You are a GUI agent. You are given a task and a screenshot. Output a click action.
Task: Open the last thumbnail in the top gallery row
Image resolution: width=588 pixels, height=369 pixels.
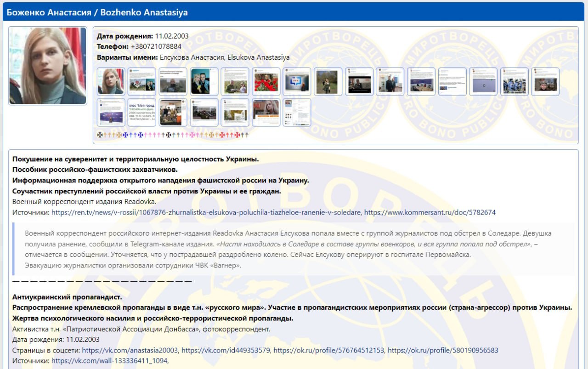tap(545, 81)
